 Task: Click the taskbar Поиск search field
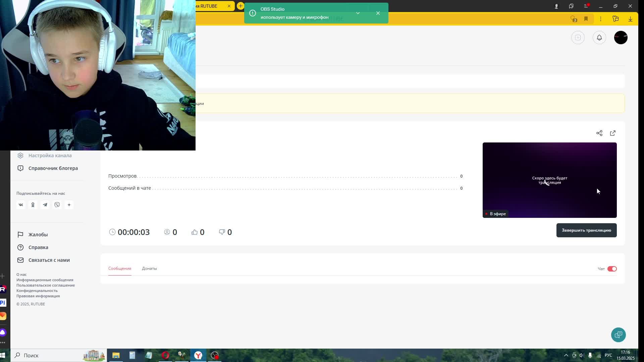coord(59,355)
